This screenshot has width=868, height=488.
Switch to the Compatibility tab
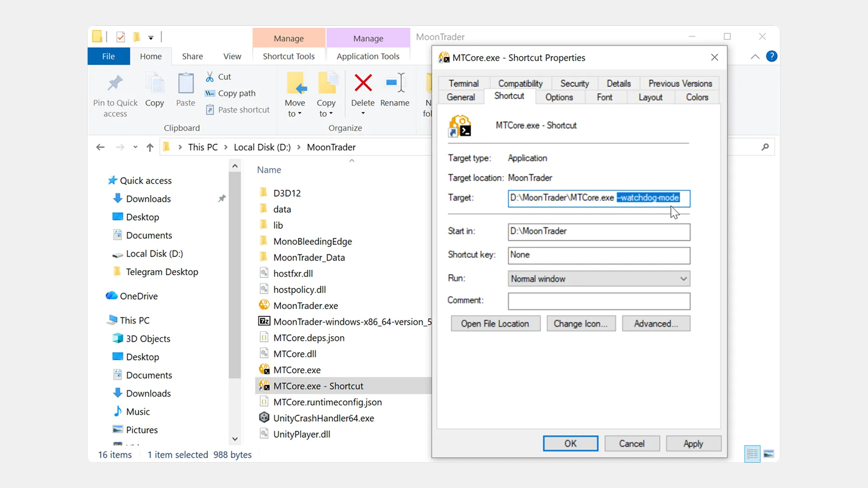[x=520, y=84]
